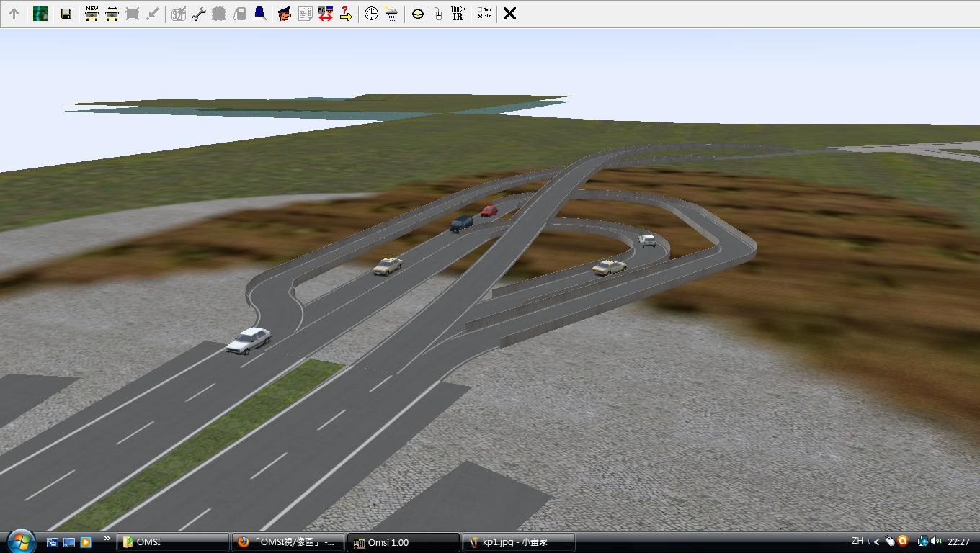Click the greyed-out diagonal arrow icon

pos(152,14)
